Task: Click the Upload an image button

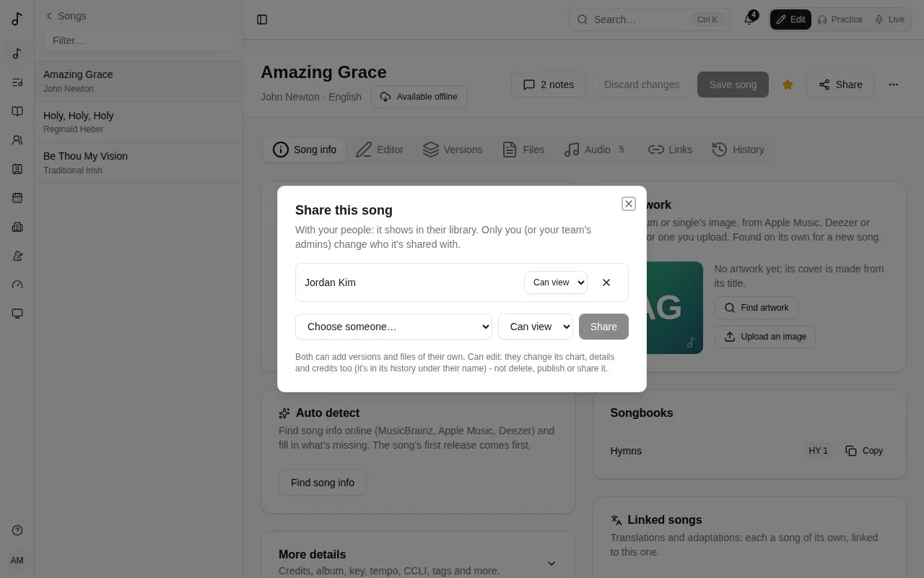Action: (x=765, y=337)
